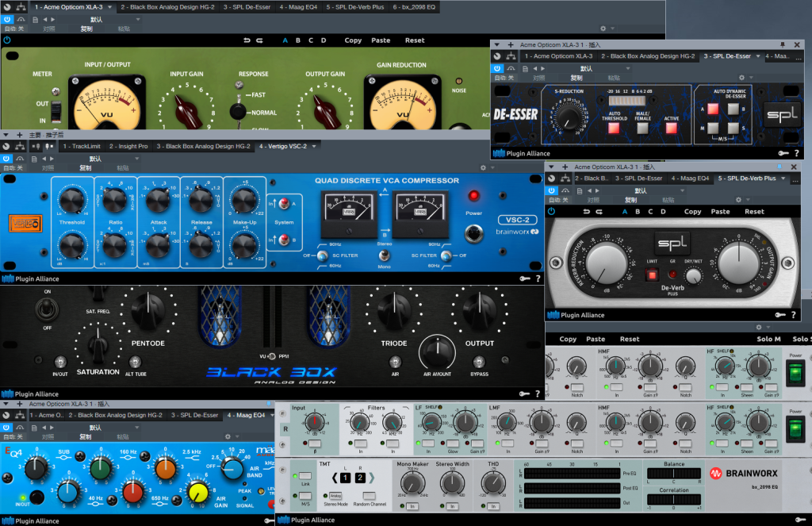Screen dimensions: 812x526
Task: Click the pin icon in the De-Esser window title bar
Action: pos(783,45)
